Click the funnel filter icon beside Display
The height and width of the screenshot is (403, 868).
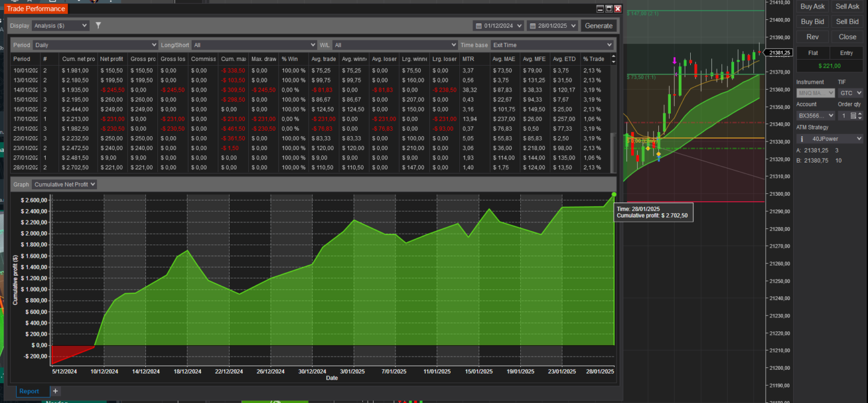98,26
